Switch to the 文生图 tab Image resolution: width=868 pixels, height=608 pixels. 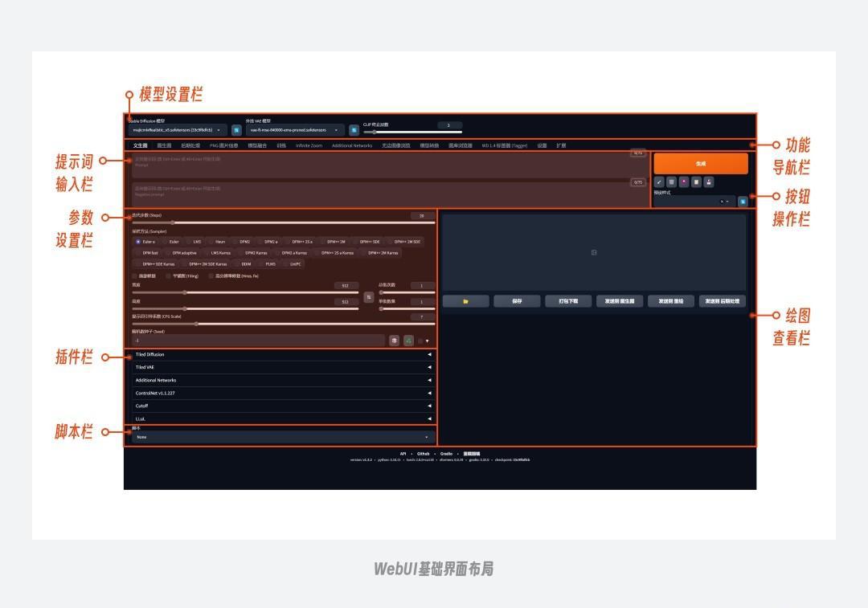coord(140,145)
